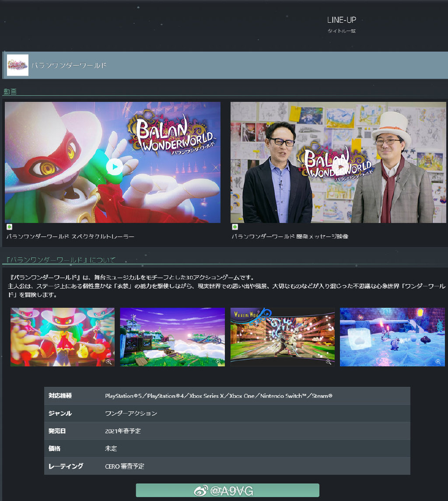This screenshot has width=448, height=501.
Task: Enlarge the floating island screenshot via magnifier icon
Action: [218, 362]
